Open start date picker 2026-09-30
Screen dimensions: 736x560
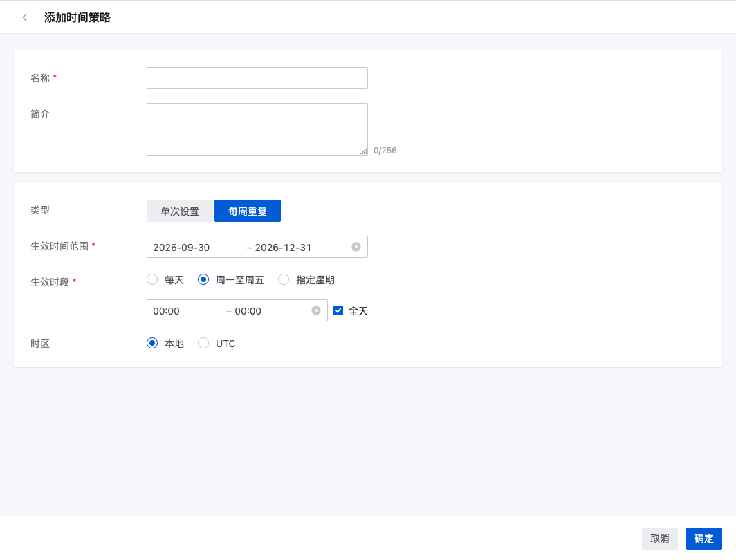(x=182, y=248)
